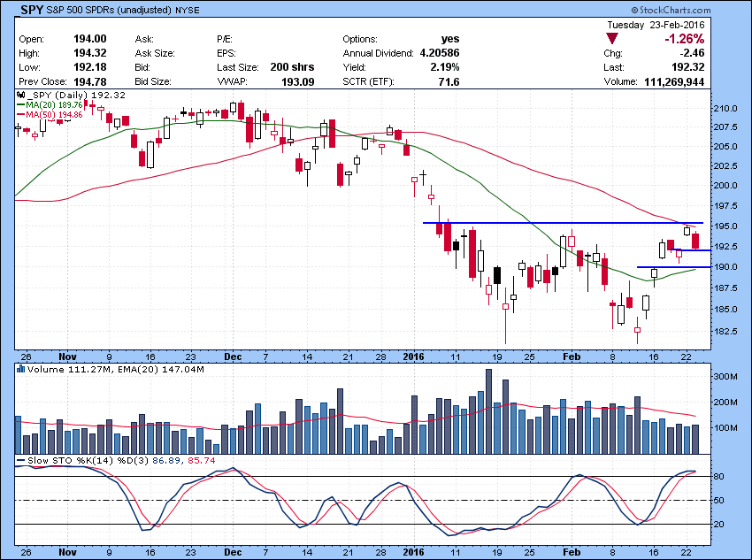Select the High value 194.32

90,53
